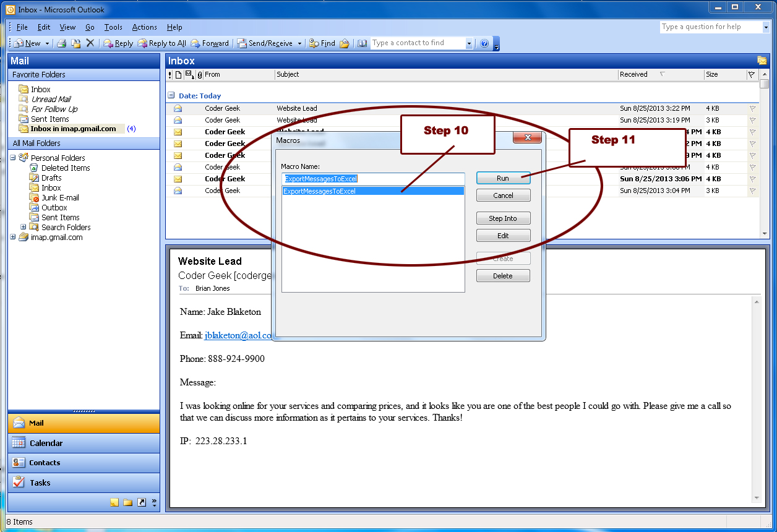Switch to the Calendar pane
The height and width of the screenshot is (532, 777).
click(x=46, y=444)
